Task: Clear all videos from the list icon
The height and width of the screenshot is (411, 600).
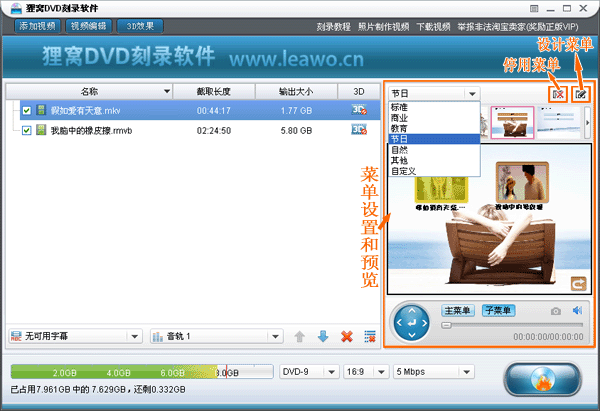Action: pos(370,337)
